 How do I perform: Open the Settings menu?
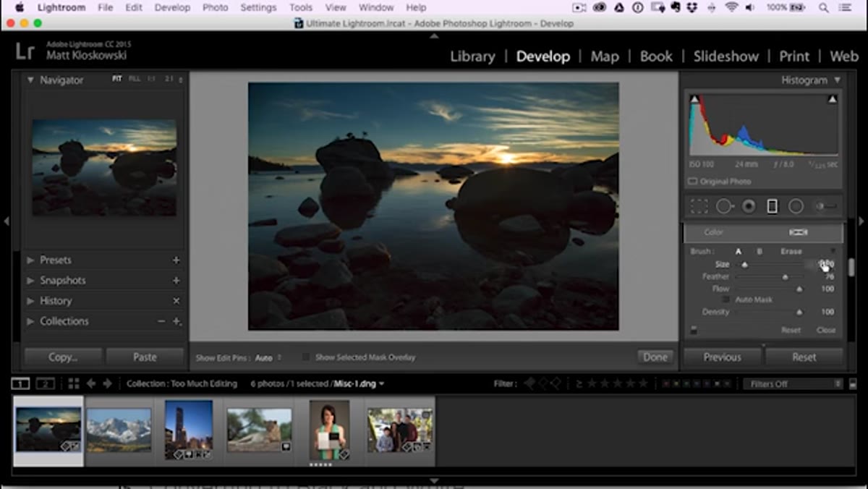[x=258, y=7]
